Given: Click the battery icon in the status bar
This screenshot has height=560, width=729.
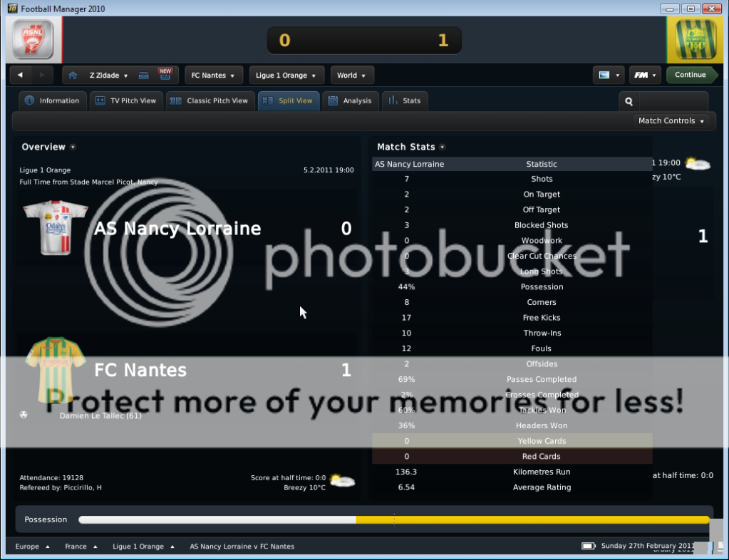Looking at the screenshot, I should 589,546.
